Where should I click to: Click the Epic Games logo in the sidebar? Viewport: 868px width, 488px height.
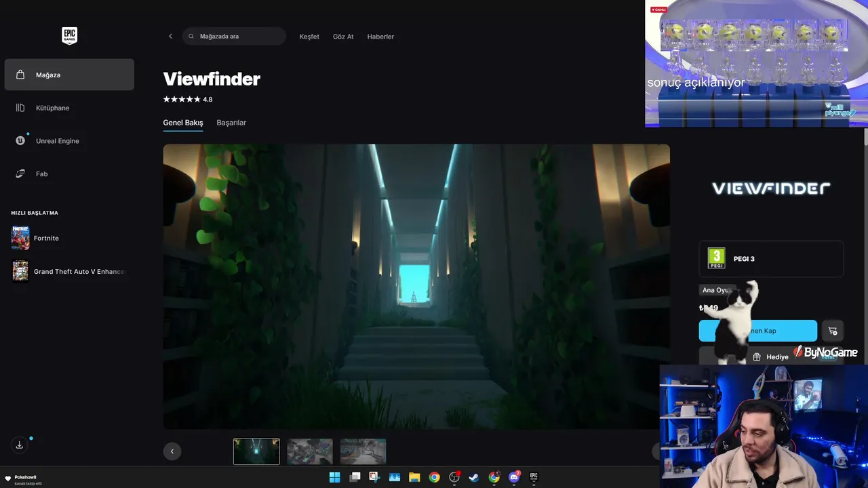(69, 36)
